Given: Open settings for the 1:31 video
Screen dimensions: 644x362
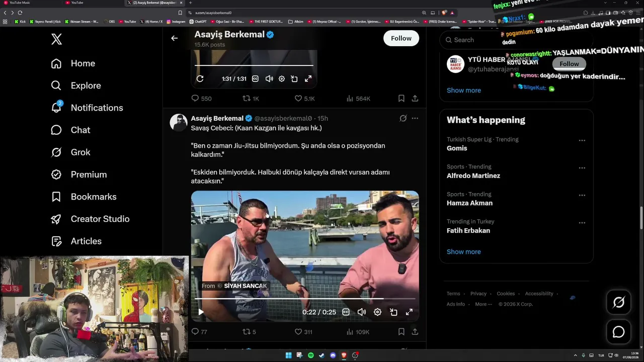Looking at the screenshot, I should pyautogui.click(x=282, y=78).
